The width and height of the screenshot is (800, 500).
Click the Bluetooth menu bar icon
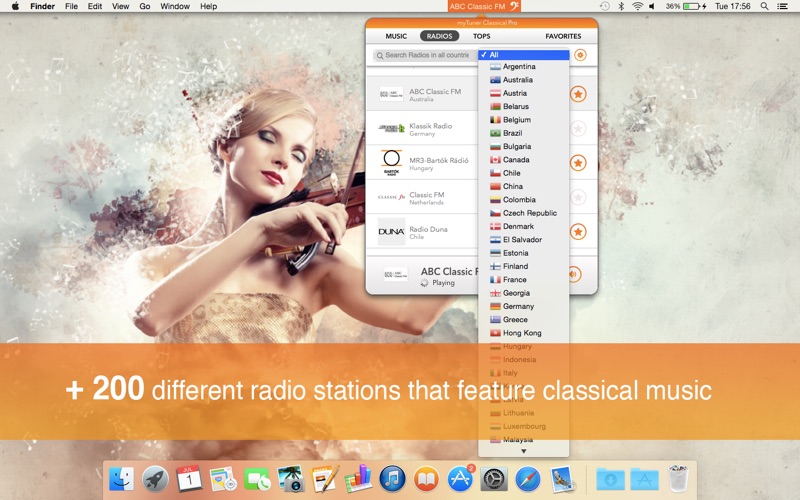[621, 6]
